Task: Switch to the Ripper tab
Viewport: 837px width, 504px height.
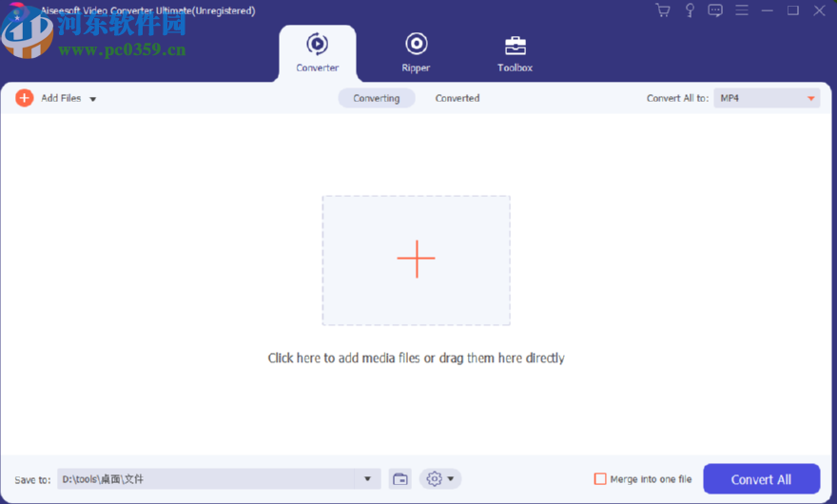Action: [416, 53]
